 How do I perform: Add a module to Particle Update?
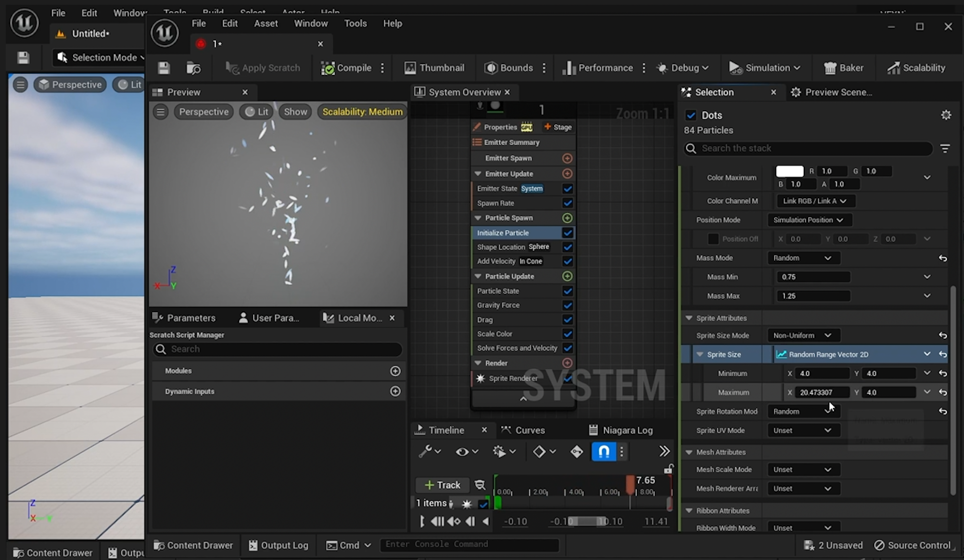coord(567,276)
